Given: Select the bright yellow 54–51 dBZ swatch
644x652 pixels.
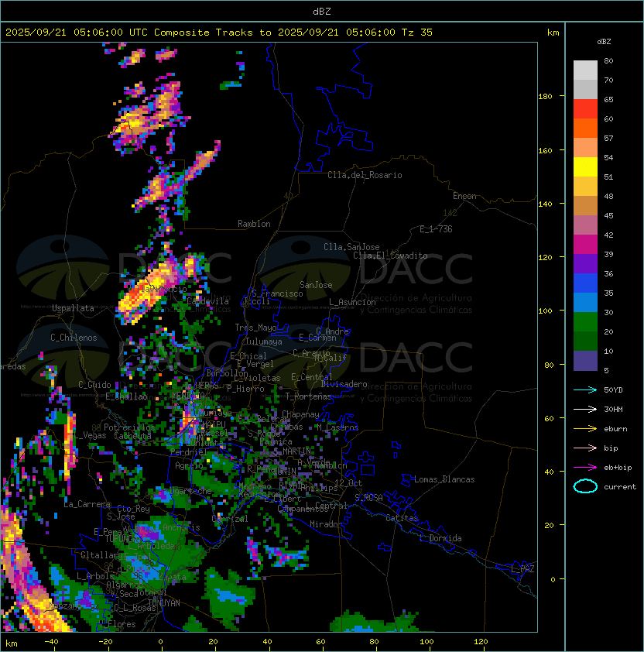Looking at the screenshot, I should (x=585, y=167).
